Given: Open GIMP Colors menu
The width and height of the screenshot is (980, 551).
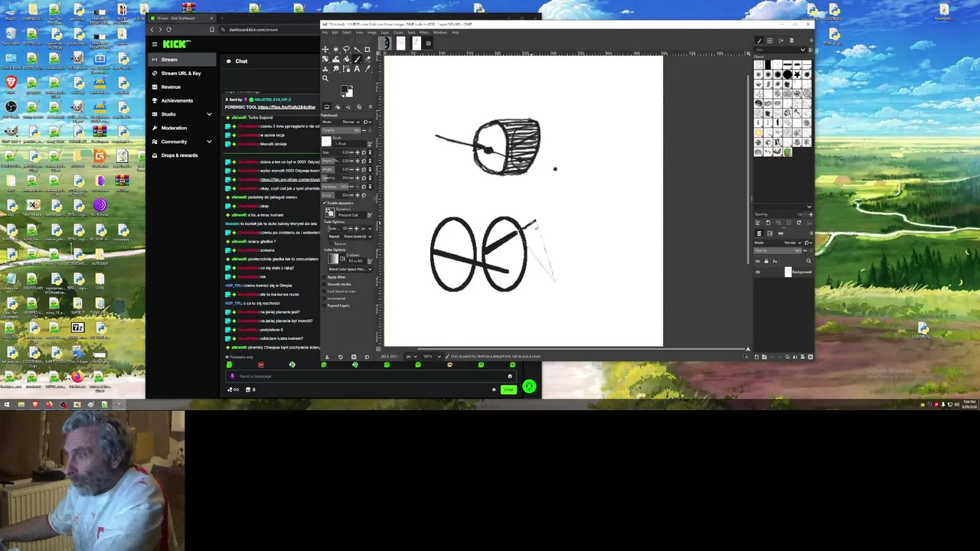Looking at the screenshot, I should pos(398,32).
